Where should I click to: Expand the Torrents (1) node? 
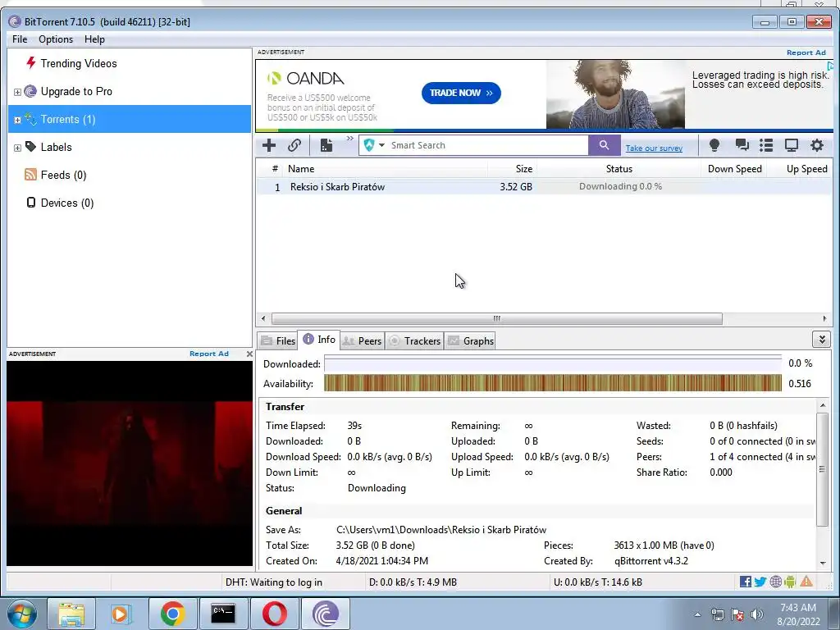(17, 120)
